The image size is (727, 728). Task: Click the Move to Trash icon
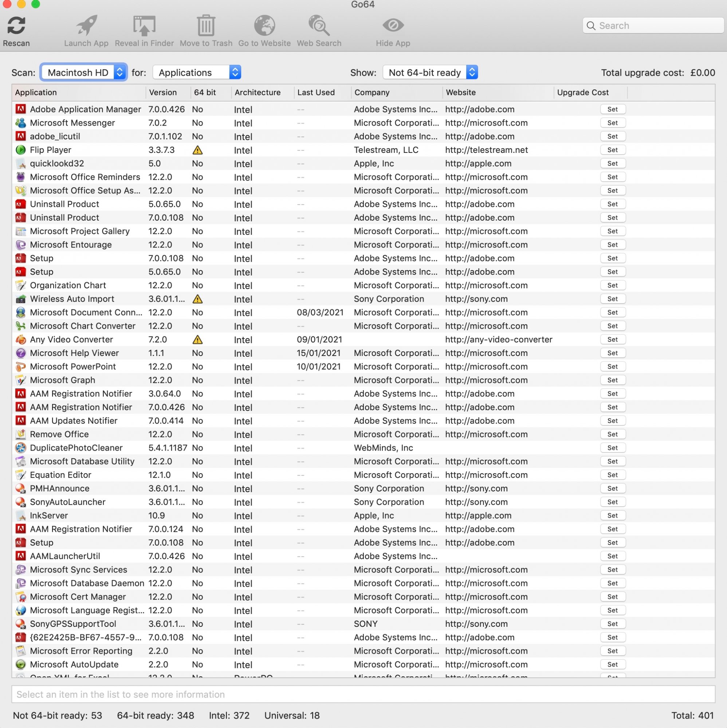[x=206, y=25]
